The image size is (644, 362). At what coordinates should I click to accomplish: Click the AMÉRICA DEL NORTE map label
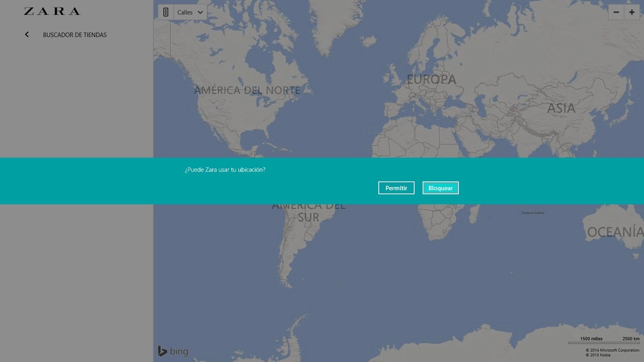(x=247, y=90)
